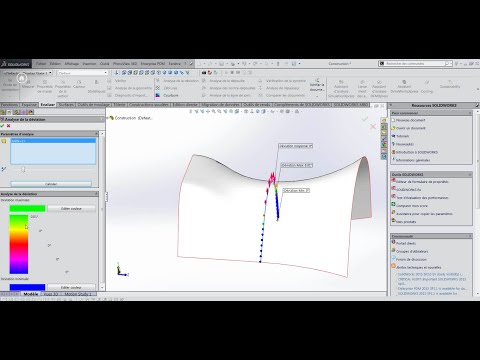The height and width of the screenshot is (360, 480).
Task: Open the configuration Default dropdown
Action: coord(83,73)
